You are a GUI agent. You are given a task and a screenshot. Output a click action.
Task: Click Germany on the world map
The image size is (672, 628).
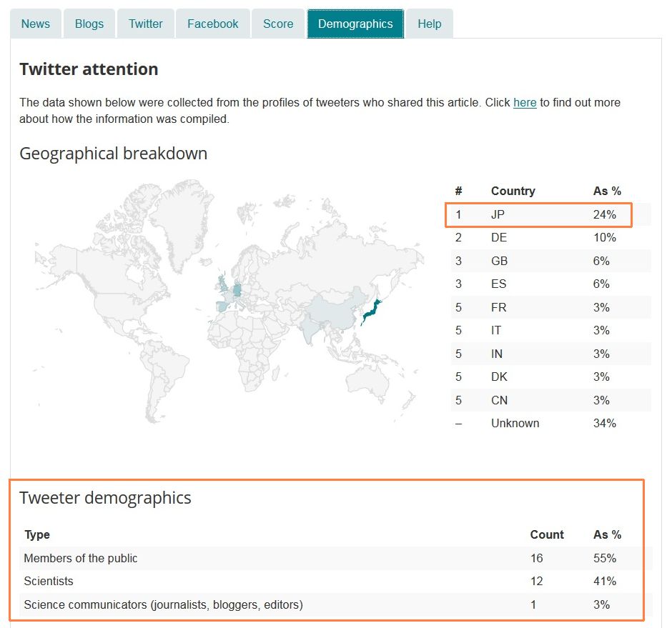[237, 291]
